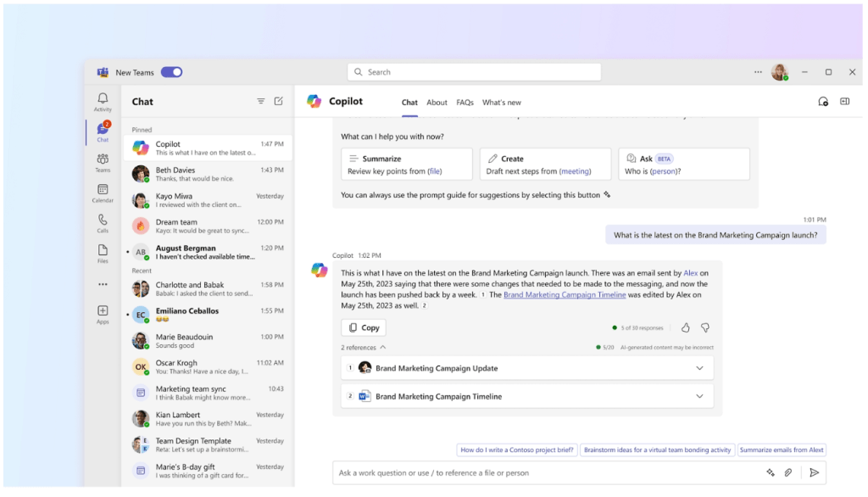Open the Calendar view in sidebar

coord(103,193)
